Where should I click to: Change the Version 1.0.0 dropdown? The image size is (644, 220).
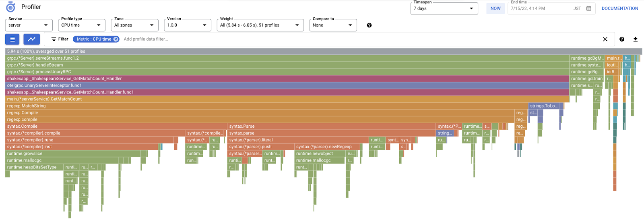[x=187, y=25]
